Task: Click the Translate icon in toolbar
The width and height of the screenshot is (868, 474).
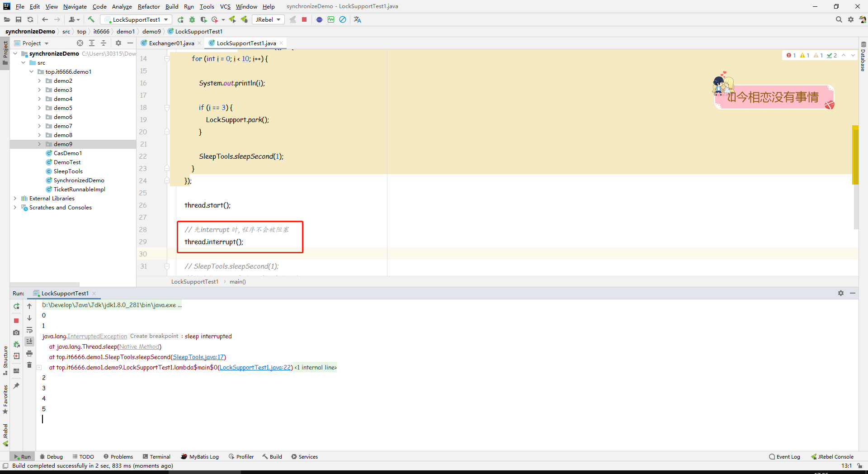Action: 358,19
